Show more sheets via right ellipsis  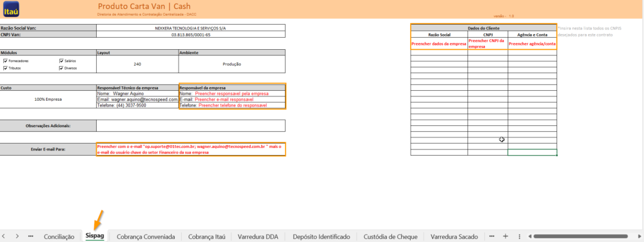click(x=492, y=236)
